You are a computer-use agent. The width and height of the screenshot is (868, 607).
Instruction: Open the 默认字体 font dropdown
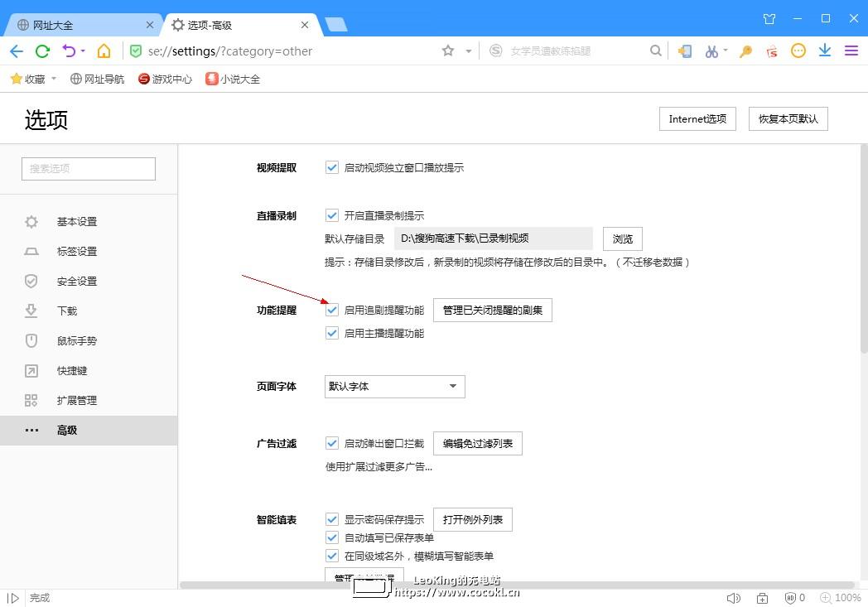pos(395,387)
